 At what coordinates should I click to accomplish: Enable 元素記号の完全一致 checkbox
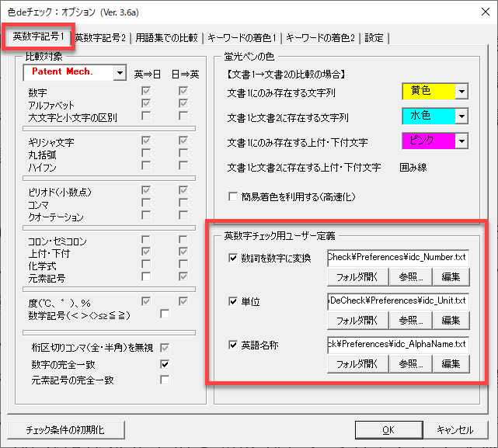point(165,380)
